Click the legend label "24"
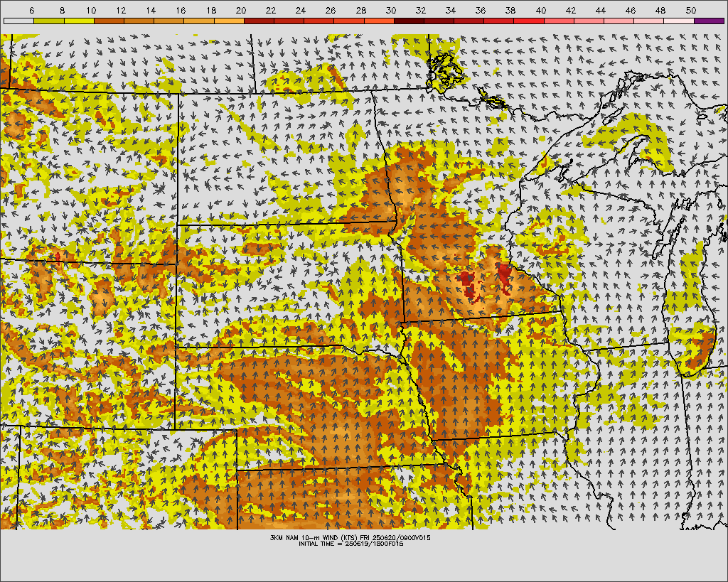The width and height of the screenshot is (728, 582). pyautogui.click(x=301, y=10)
